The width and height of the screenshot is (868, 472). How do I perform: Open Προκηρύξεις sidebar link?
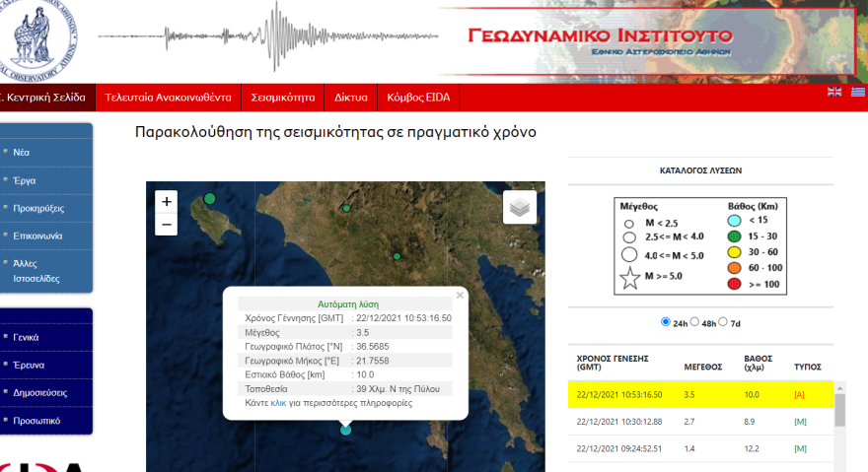38,209
